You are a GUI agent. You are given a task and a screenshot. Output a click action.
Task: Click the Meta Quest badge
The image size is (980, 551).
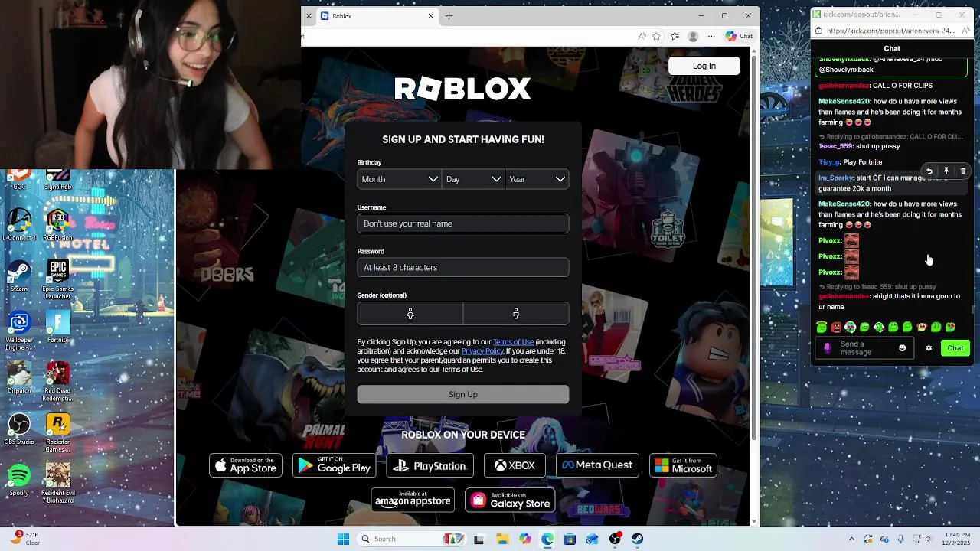597,465
